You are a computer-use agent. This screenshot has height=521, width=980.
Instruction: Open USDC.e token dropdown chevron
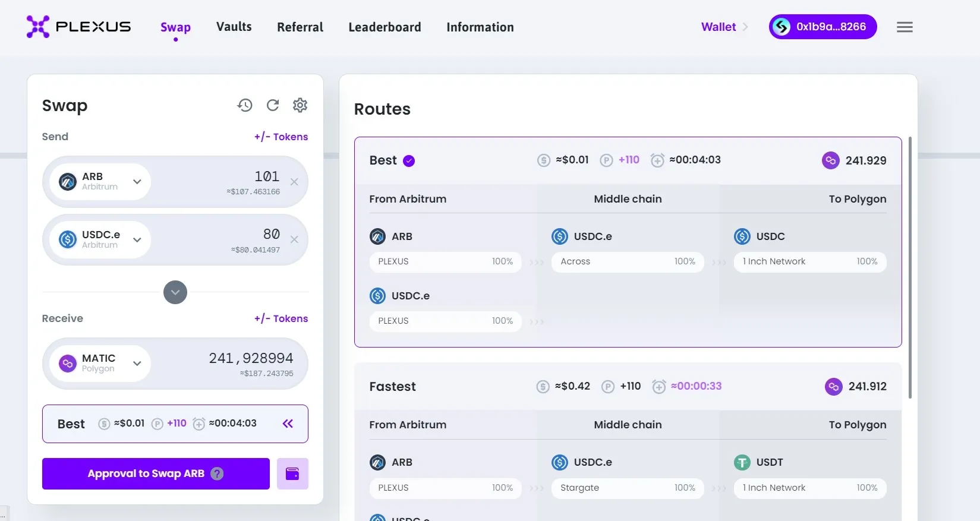(x=137, y=240)
